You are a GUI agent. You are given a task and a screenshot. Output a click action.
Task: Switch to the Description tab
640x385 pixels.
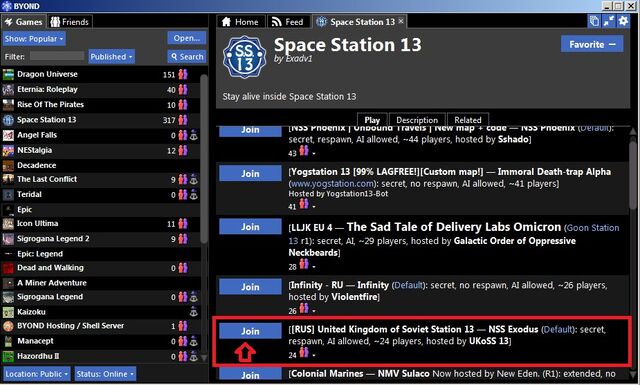point(417,120)
